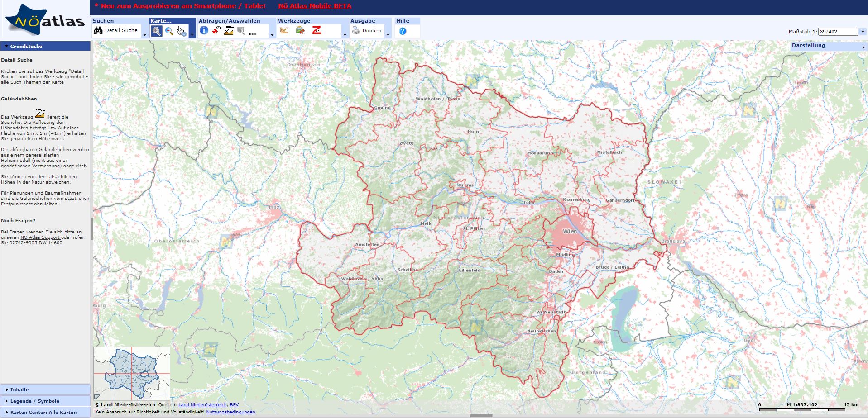The image size is (868, 418).
Task: Open the Hilfe question mark icon
Action: click(x=403, y=31)
